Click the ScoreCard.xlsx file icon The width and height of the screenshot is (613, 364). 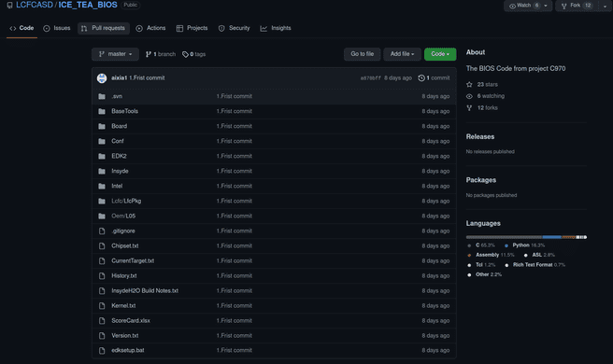(x=102, y=321)
